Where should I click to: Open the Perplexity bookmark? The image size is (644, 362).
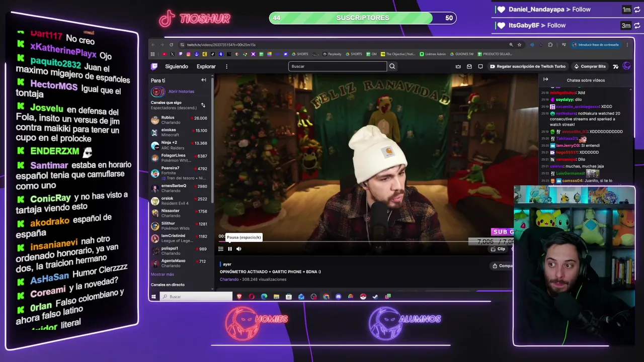(332, 54)
